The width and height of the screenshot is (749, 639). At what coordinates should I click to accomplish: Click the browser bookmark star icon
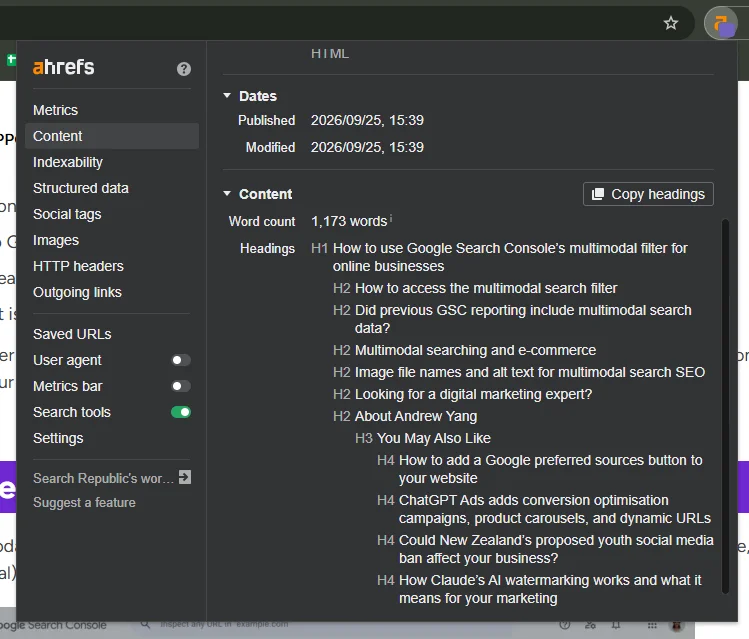(671, 23)
